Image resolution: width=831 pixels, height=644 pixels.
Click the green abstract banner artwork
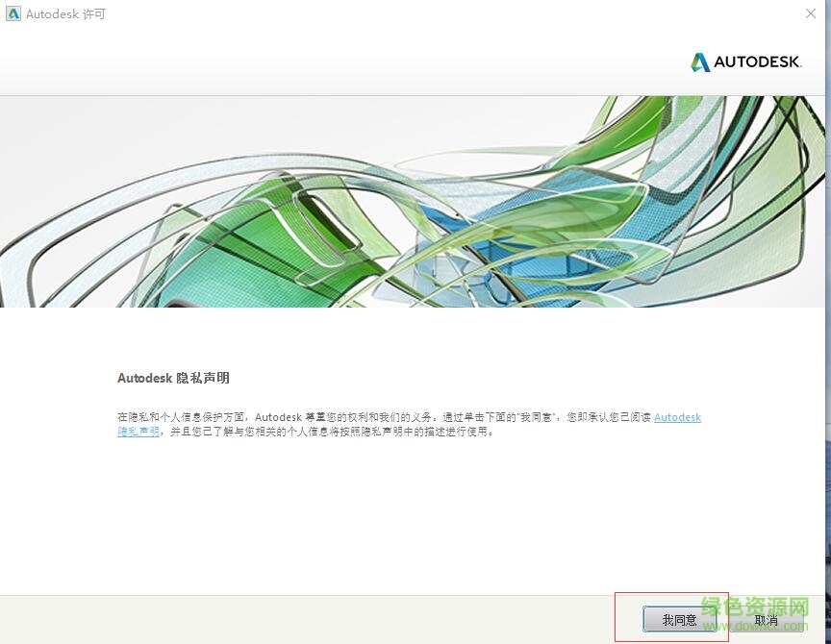tap(414, 199)
